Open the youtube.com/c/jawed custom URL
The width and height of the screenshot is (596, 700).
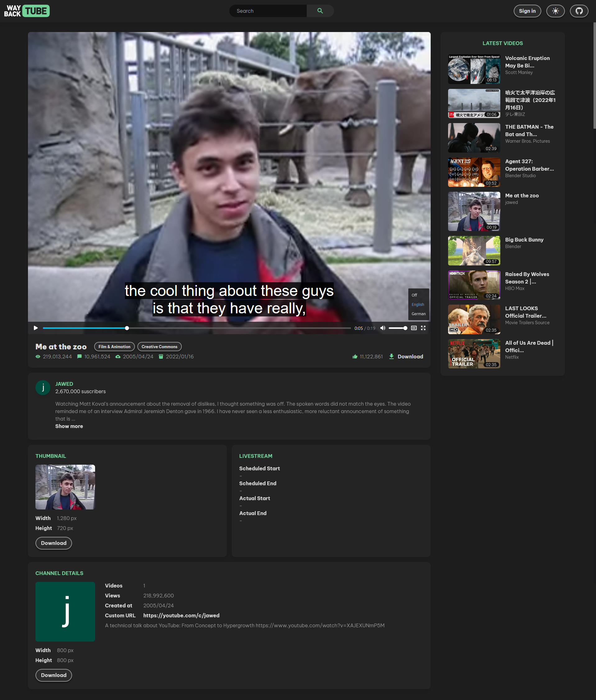181,615
